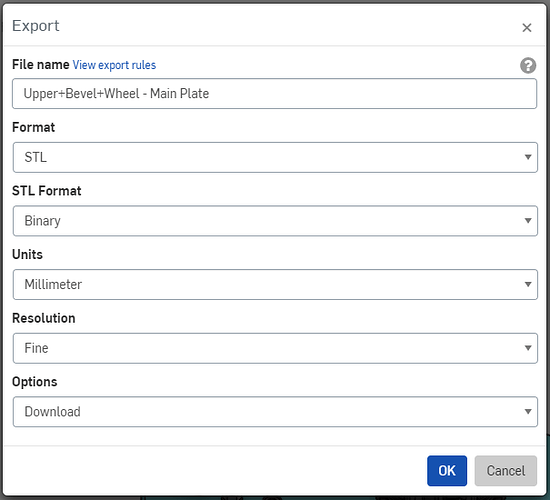Screen dimensions: 550x500
Task: Confirm export with the OK button
Action: pos(447,471)
